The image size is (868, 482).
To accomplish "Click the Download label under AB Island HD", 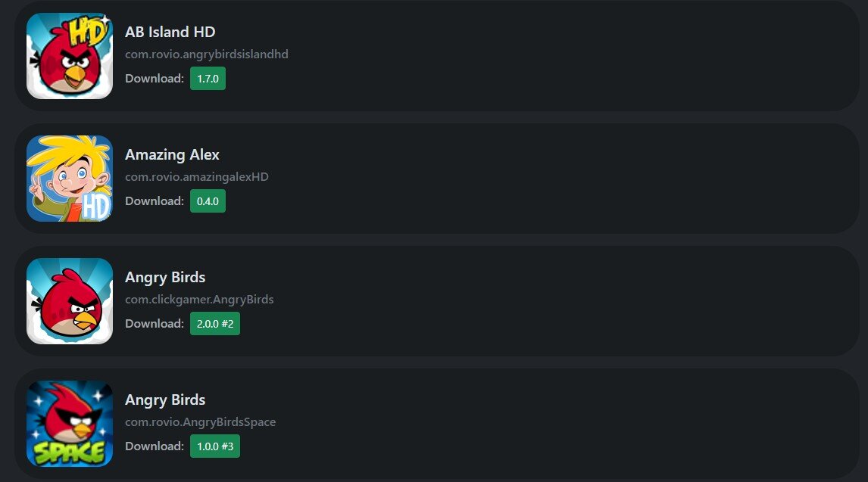I will [x=155, y=79].
